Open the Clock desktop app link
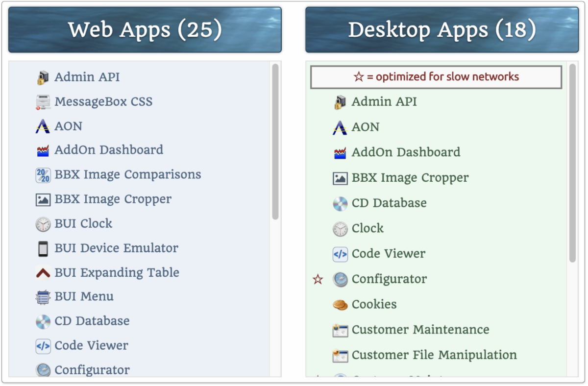The height and width of the screenshot is (386, 588). (367, 229)
